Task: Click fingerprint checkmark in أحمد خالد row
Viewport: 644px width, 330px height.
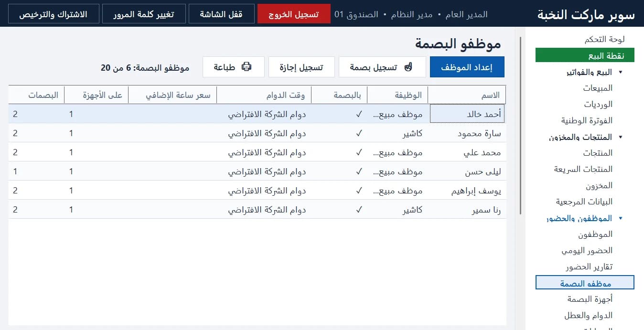Action: (359, 114)
